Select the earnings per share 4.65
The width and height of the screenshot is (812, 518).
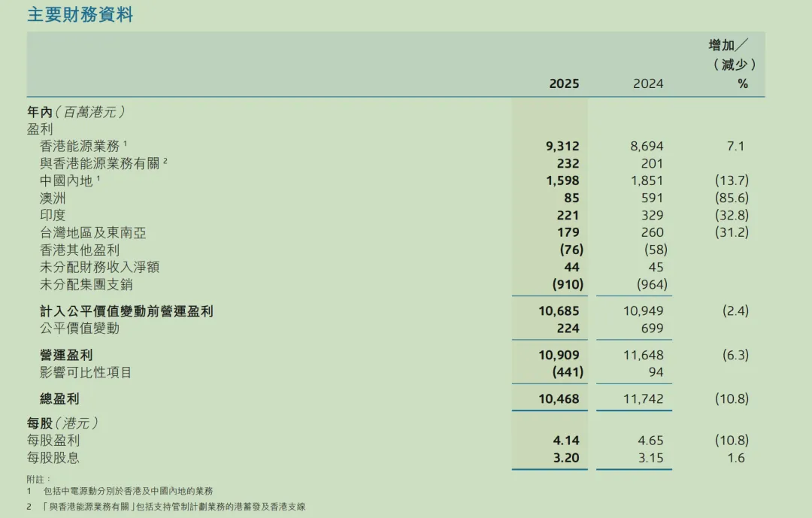[x=650, y=441]
